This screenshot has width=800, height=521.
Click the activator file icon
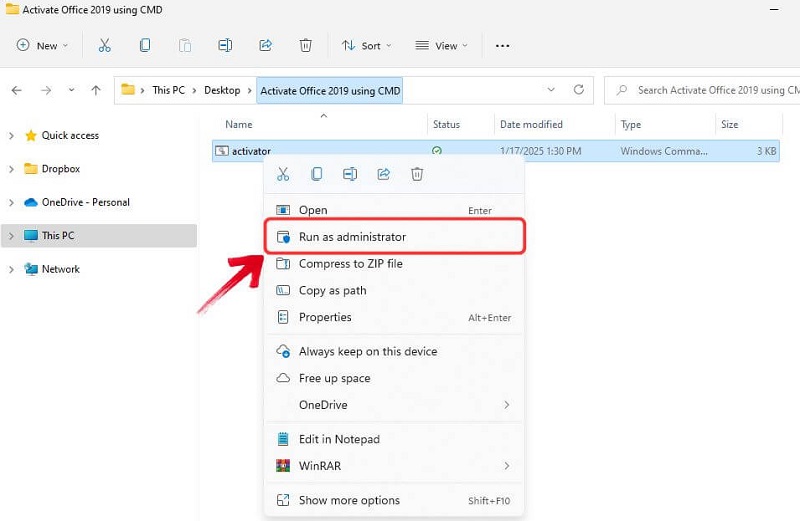222,151
